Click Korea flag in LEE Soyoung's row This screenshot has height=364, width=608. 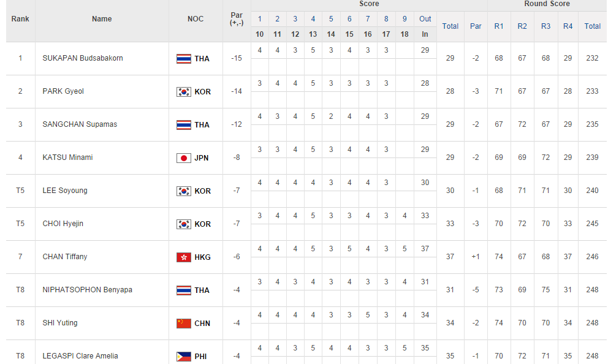183,191
